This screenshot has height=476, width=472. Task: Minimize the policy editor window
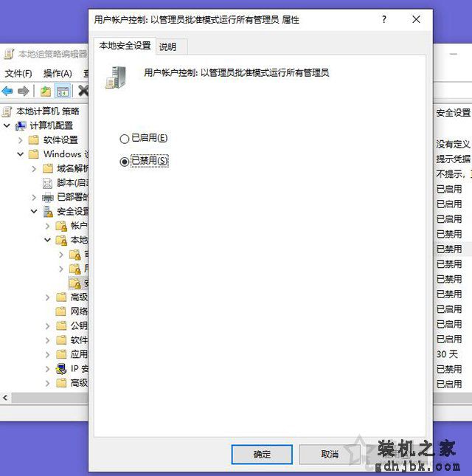(x=453, y=54)
